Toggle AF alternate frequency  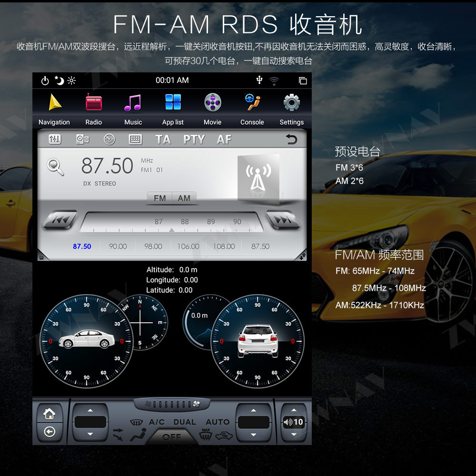point(224,139)
